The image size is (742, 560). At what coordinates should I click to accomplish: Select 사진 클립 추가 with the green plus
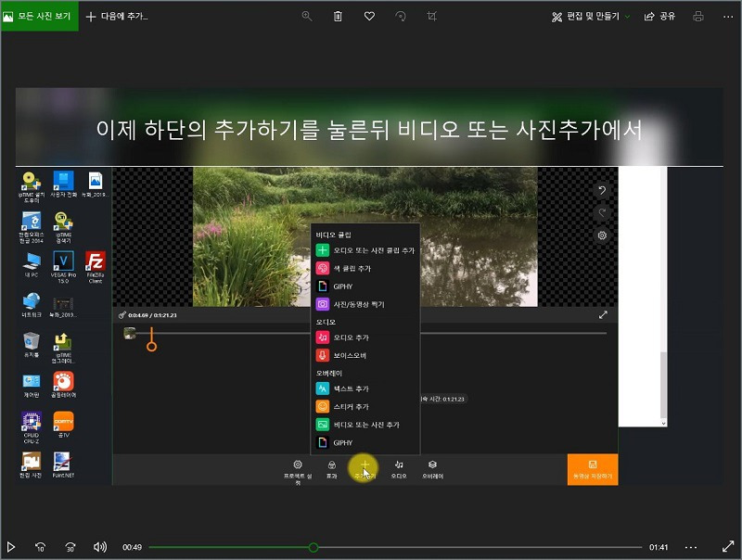365,250
